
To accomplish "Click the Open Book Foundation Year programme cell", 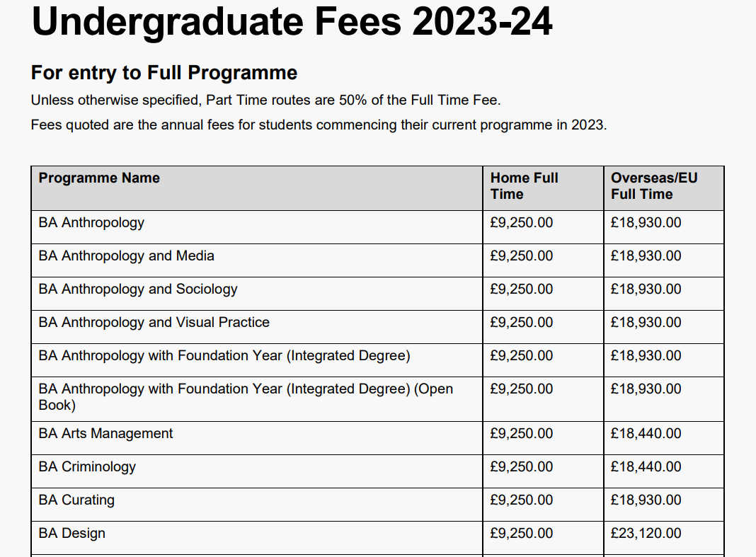I will tap(257, 399).
